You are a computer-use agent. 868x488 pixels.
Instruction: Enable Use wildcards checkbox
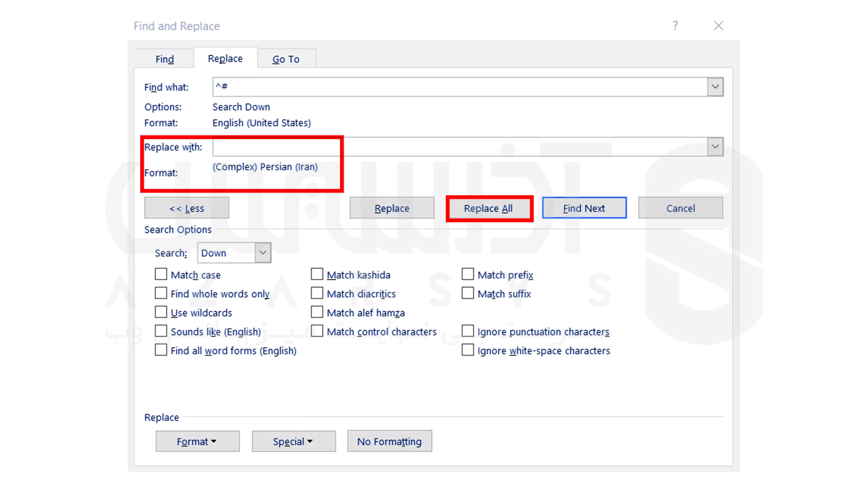coord(160,312)
